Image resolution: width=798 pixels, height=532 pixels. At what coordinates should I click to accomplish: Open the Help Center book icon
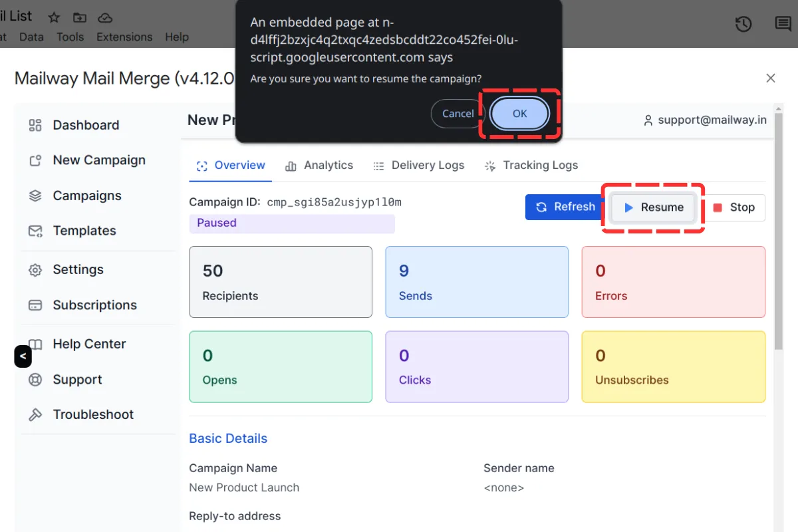tap(35, 344)
